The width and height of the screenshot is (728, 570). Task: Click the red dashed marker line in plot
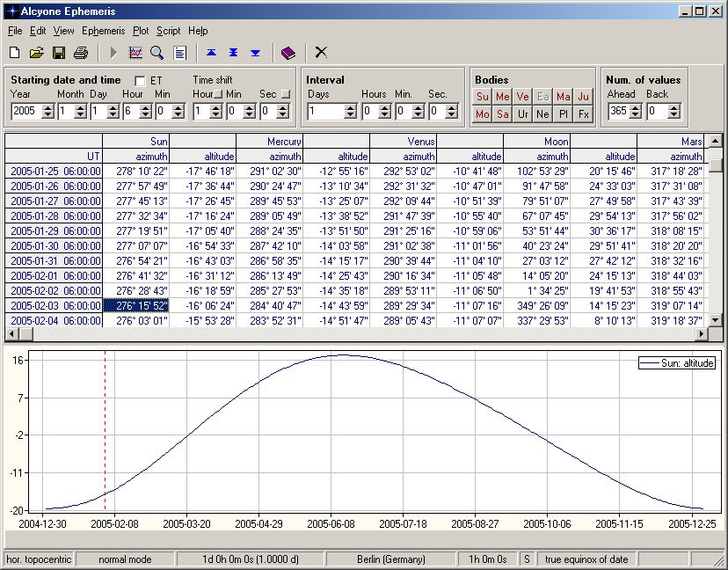(105, 431)
